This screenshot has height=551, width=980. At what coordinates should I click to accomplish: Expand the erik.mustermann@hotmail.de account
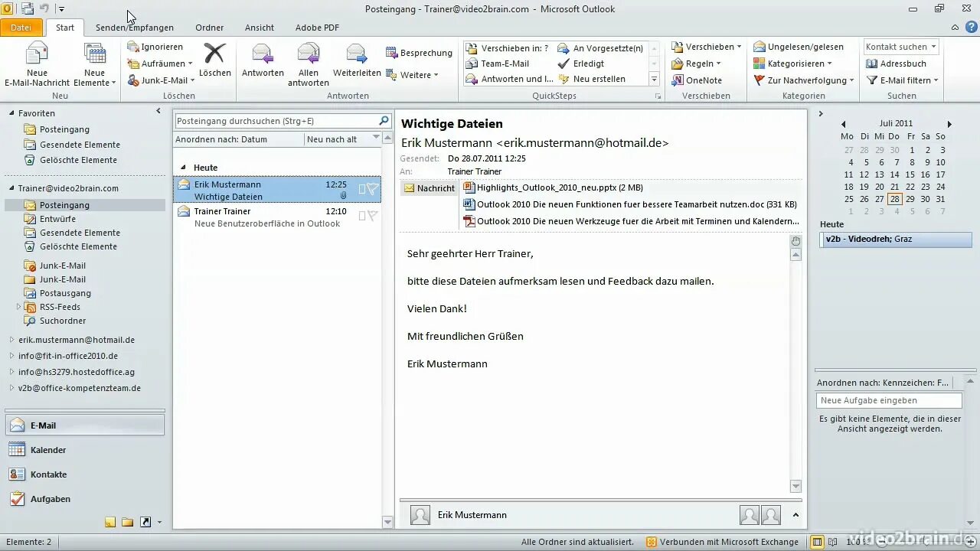11,340
